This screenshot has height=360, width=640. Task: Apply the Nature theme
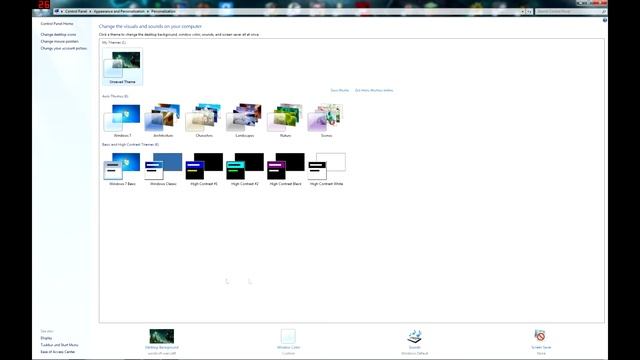point(286,120)
